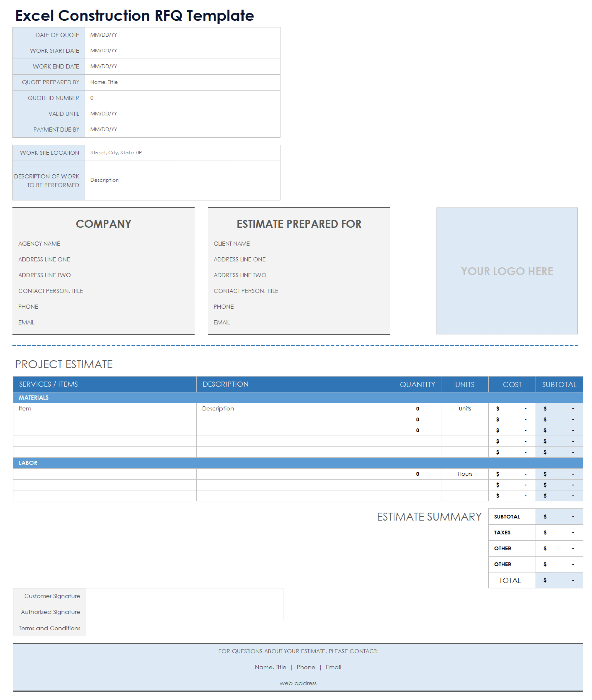Click the COMPANY heading

(103, 224)
